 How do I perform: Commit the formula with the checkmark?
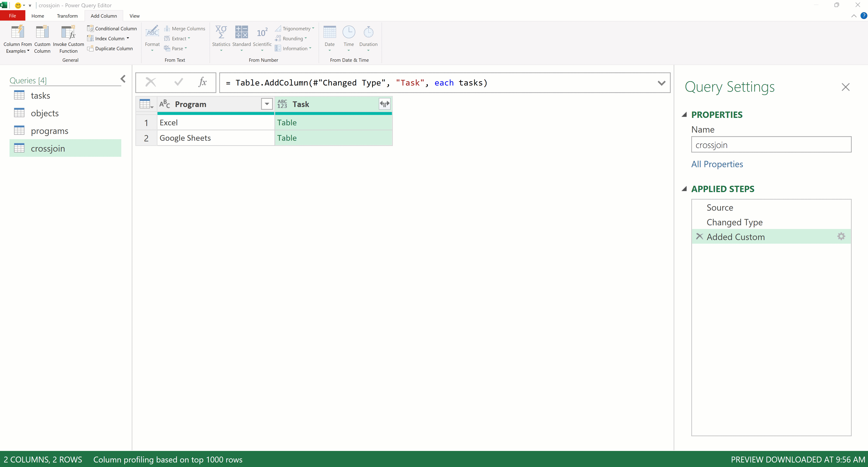pyautogui.click(x=178, y=82)
